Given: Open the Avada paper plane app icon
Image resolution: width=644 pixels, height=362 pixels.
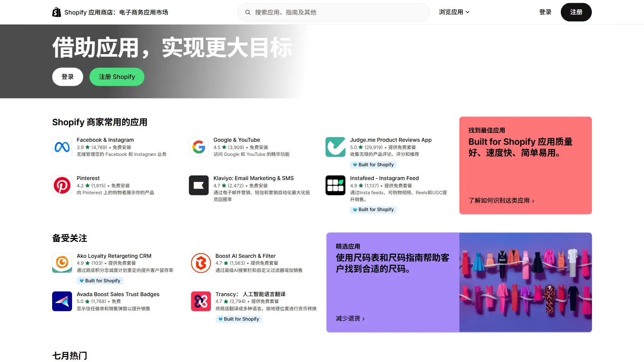Looking at the screenshot, I should pyautogui.click(x=62, y=301).
